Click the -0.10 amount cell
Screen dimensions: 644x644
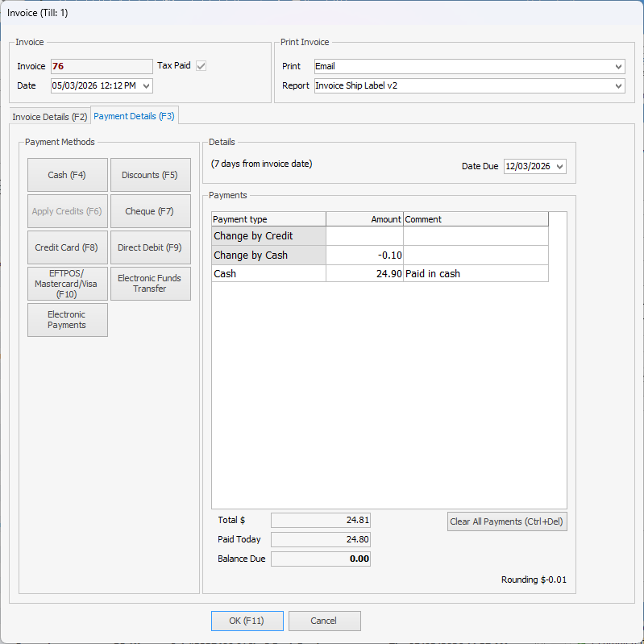click(x=364, y=255)
